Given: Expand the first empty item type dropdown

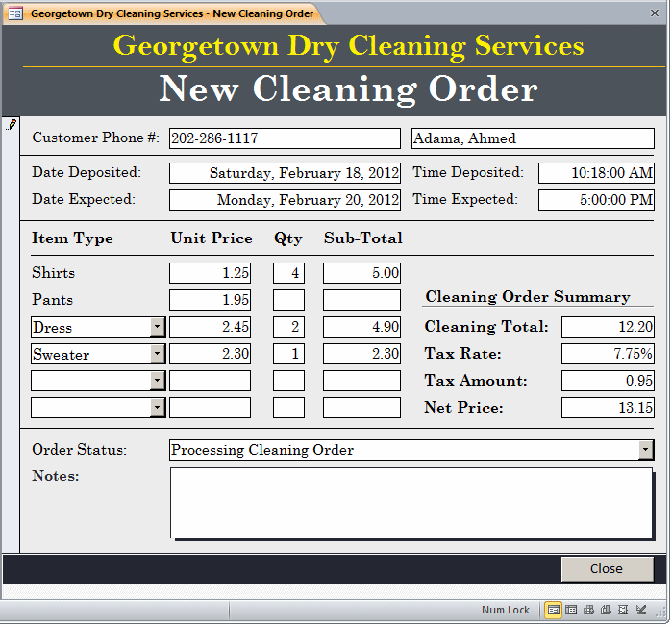Looking at the screenshot, I should coord(158,381).
